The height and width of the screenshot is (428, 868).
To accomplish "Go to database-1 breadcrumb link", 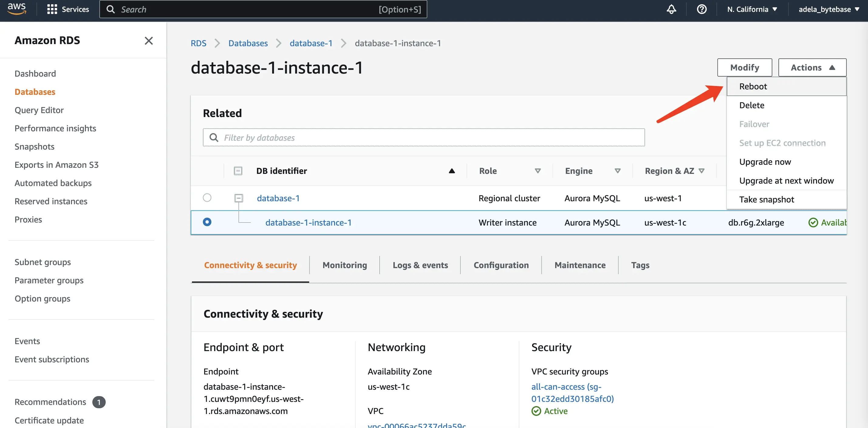I will tap(311, 43).
